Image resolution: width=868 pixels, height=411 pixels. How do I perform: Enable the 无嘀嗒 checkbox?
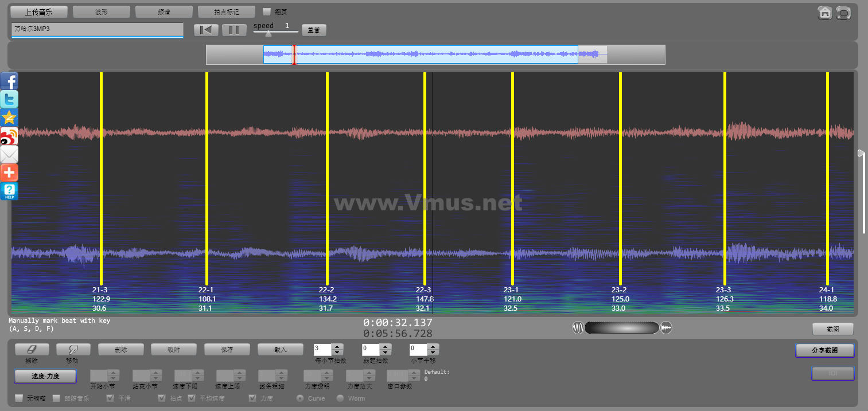click(19, 398)
